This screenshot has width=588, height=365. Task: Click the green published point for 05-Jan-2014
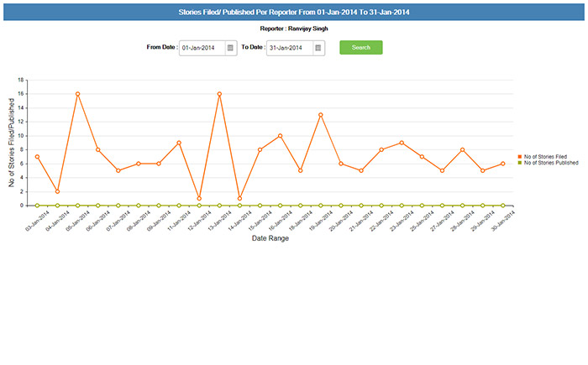point(77,206)
